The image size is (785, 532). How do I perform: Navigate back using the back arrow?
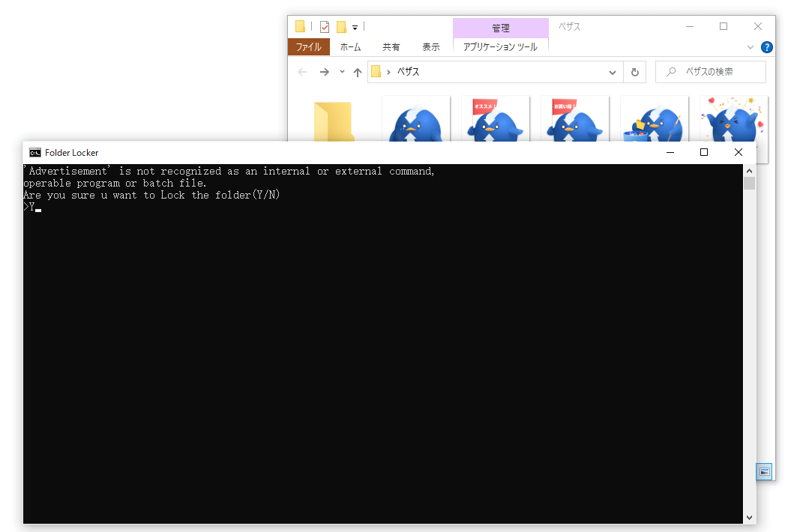tap(302, 72)
